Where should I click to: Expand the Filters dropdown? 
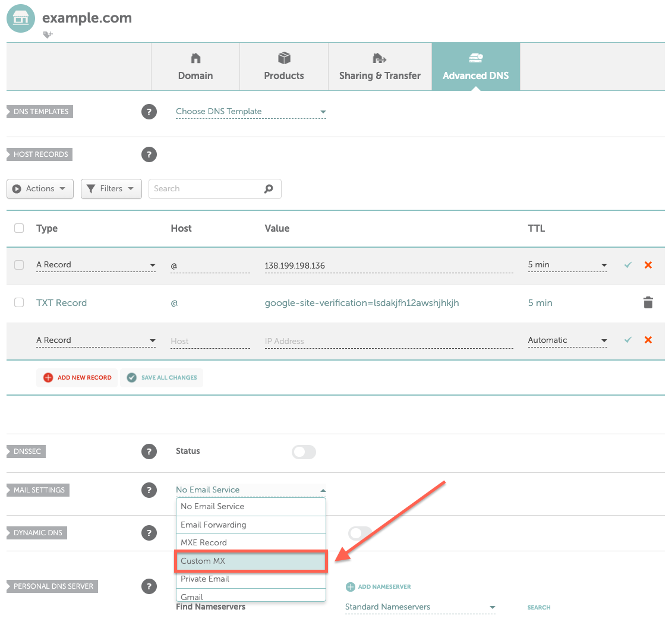(111, 188)
